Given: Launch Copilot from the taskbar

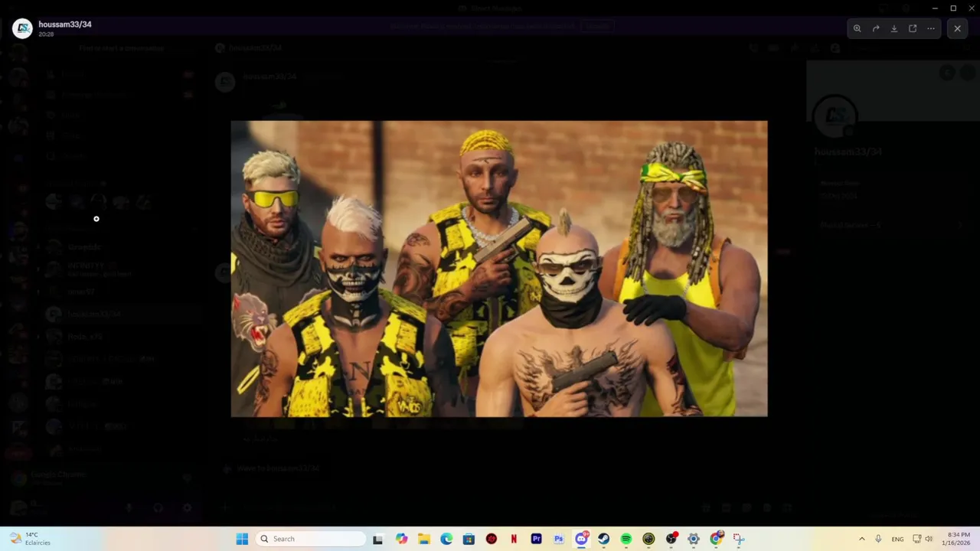Looking at the screenshot, I should click(401, 539).
